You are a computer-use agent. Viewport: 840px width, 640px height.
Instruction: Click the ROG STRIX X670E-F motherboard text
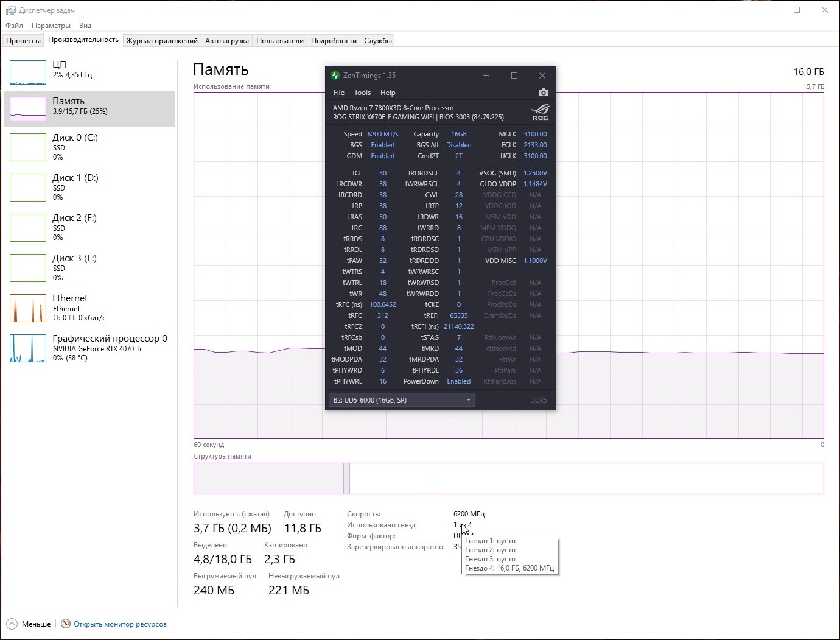(418, 117)
